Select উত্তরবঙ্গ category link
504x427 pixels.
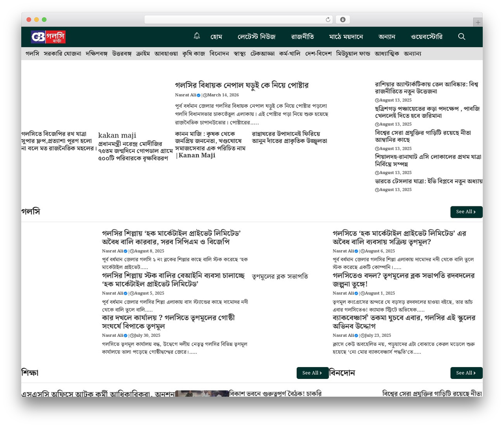122,54
